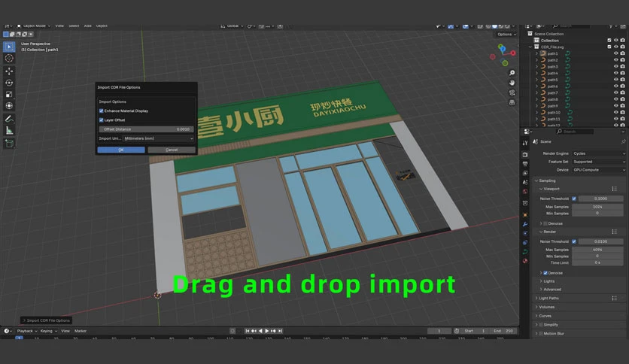Open the viewport View menu
Screen dimensions: 629x364
59,26
